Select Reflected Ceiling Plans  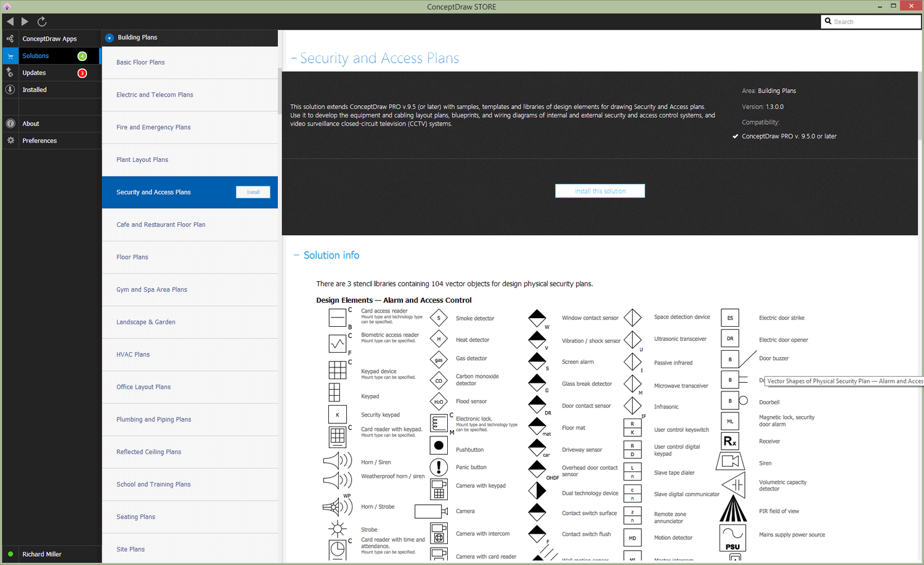190,452
